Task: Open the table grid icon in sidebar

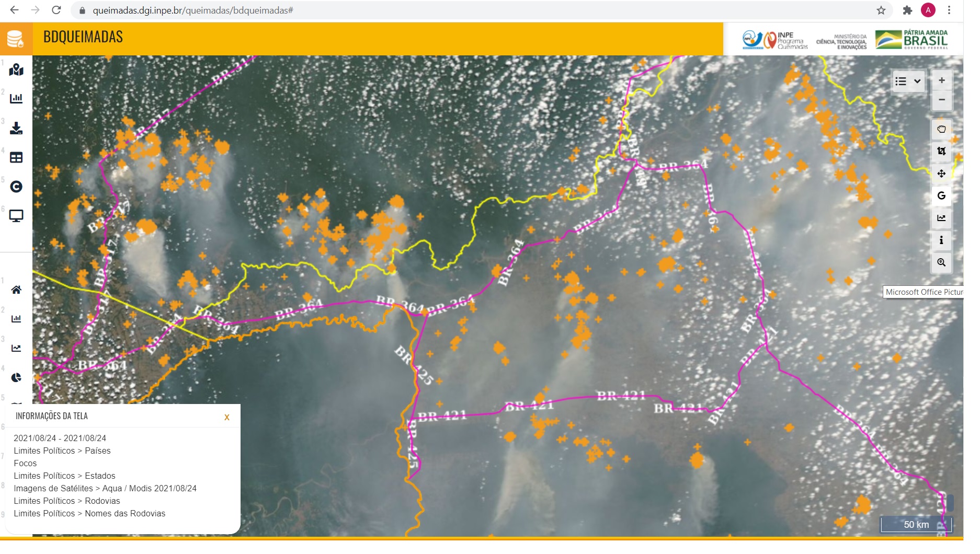Action: coord(16,157)
